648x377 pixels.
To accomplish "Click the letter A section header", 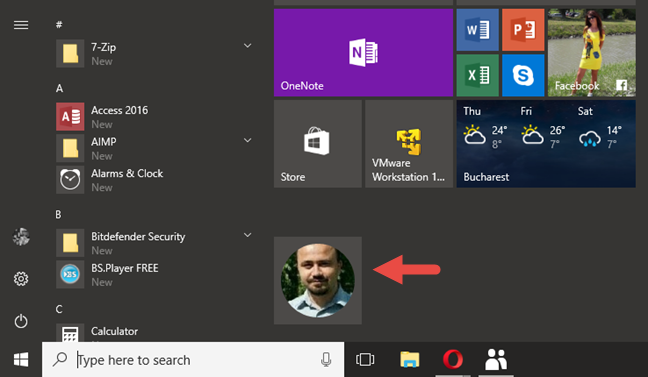I will point(59,88).
